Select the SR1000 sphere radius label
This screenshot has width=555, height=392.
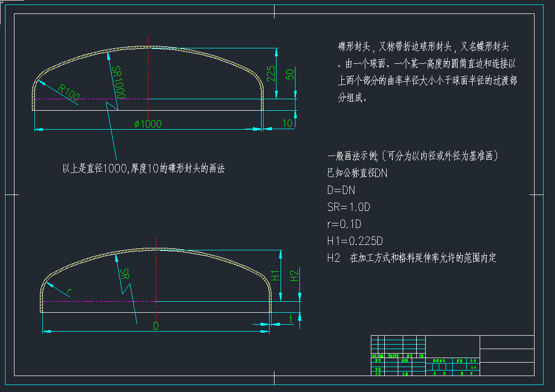coord(119,82)
